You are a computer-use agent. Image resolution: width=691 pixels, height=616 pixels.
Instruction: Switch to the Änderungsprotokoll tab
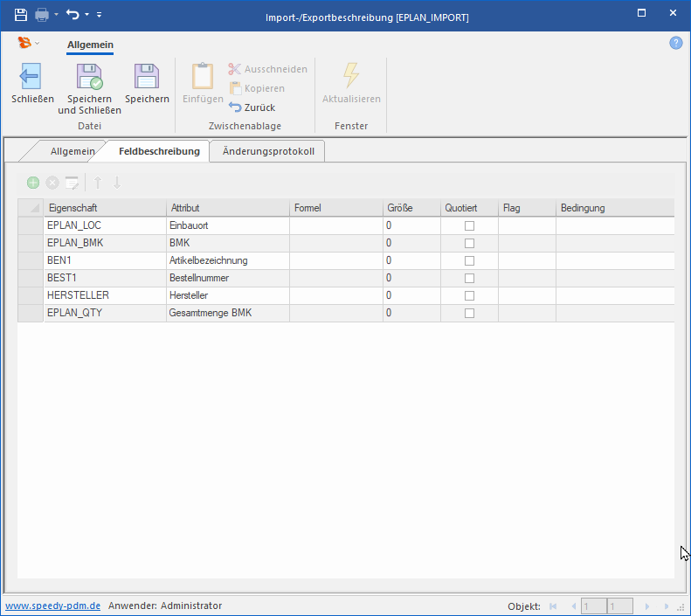click(x=267, y=151)
